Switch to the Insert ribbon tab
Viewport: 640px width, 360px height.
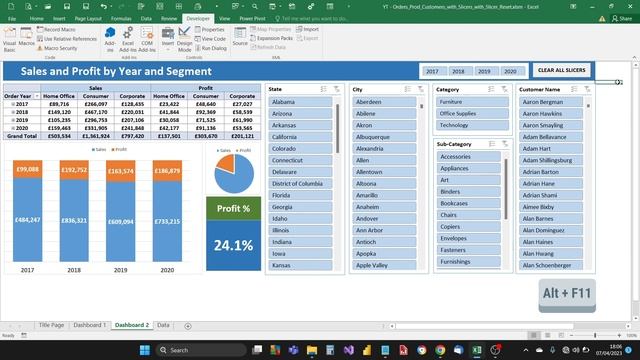tap(59, 19)
